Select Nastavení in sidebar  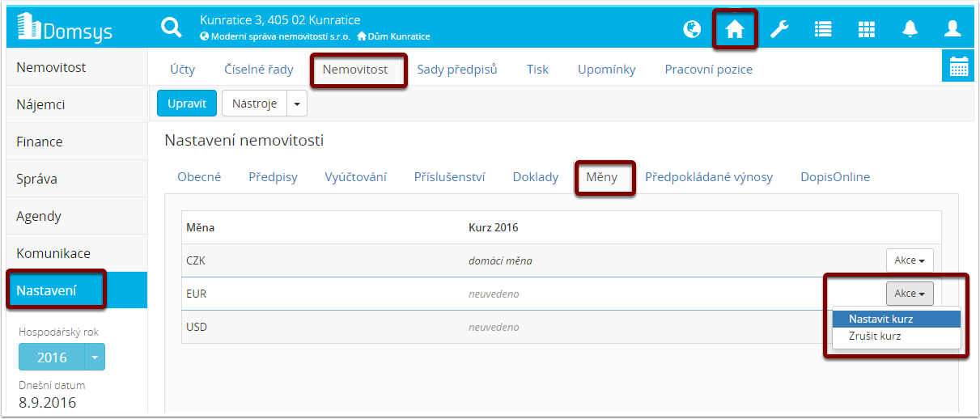(77, 290)
